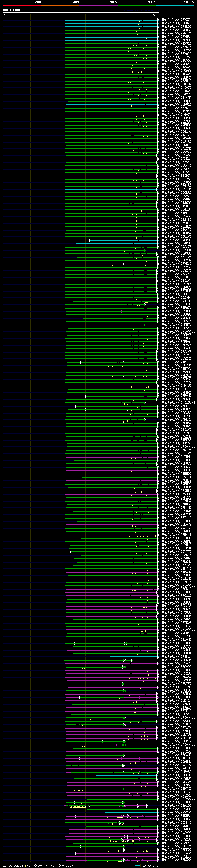This screenshot has width=197, height=868.
Task: Open the UniRef100_C5YSY6 entry
Action: [x=176, y=162]
